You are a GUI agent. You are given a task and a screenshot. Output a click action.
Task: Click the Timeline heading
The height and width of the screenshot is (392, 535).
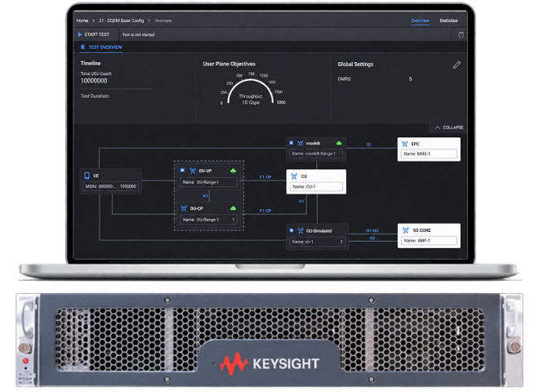click(91, 64)
